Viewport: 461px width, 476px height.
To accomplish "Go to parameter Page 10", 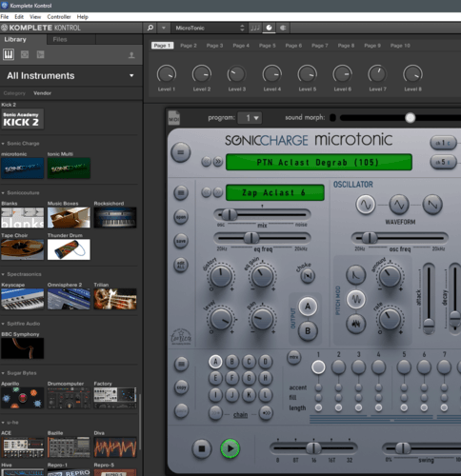I will pos(400,46).
